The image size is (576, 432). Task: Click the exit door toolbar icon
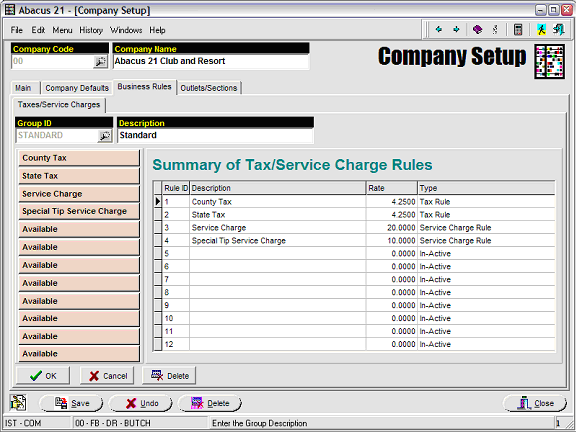pyautogui.click(x=559, y=29)
